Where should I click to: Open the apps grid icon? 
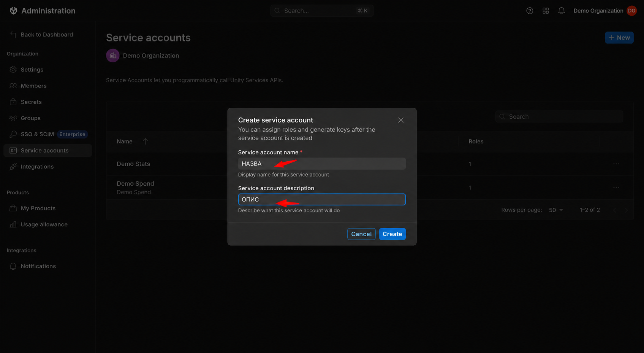[546, 11]
